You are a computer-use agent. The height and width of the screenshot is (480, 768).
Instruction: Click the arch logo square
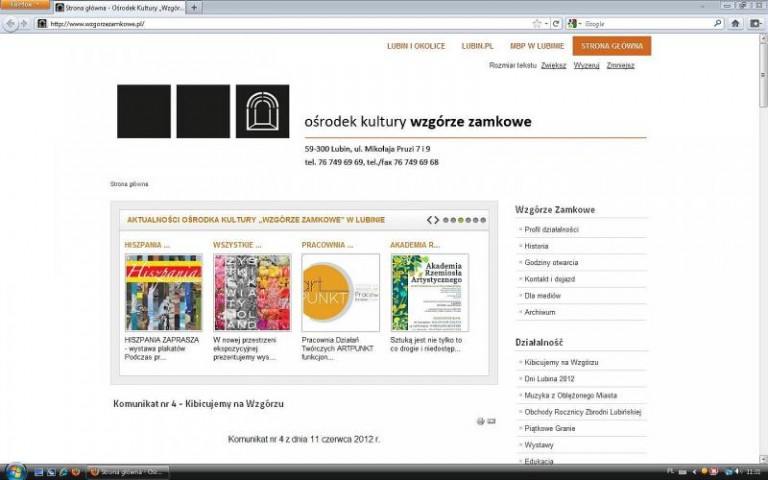[263, 111]
